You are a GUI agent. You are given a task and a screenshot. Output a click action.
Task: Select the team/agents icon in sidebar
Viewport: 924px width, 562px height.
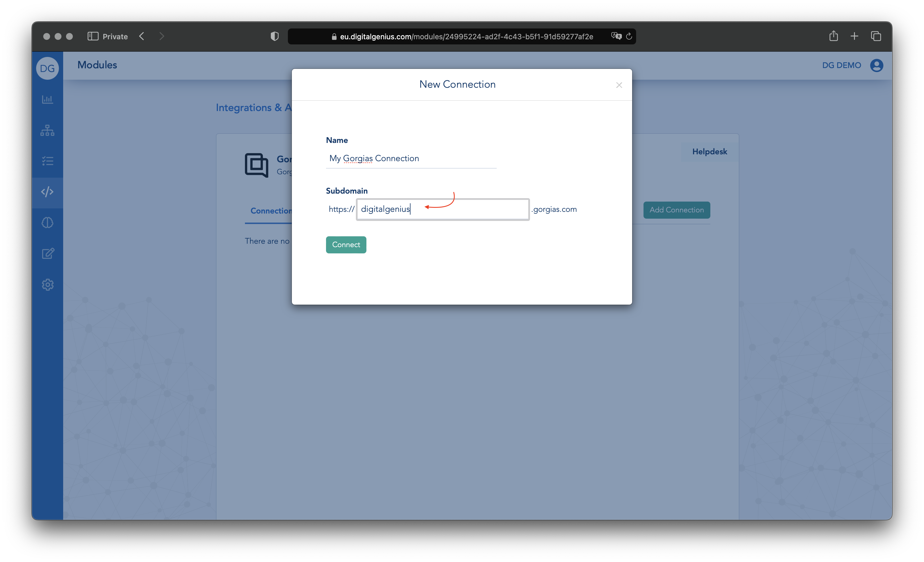48,130
